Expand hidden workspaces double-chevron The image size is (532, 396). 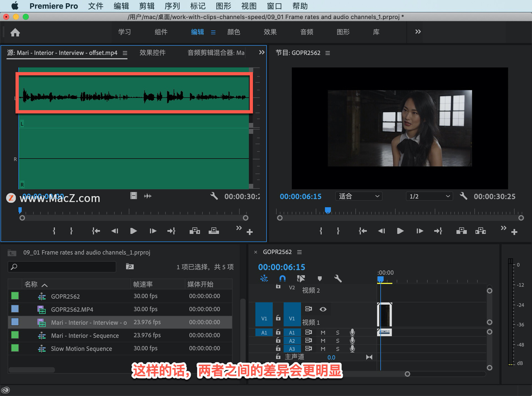click(418, 32)
